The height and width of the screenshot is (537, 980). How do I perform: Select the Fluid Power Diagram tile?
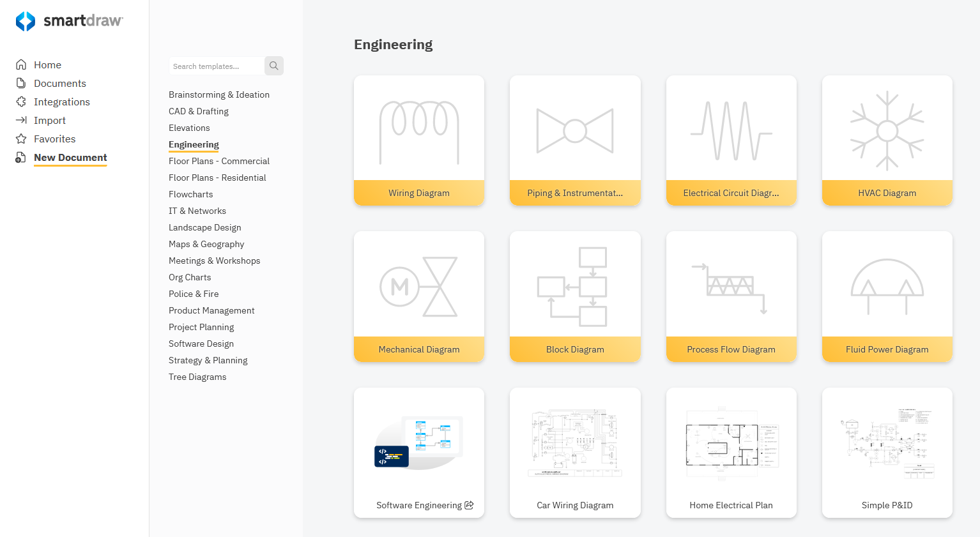click(x=887, y=296)
